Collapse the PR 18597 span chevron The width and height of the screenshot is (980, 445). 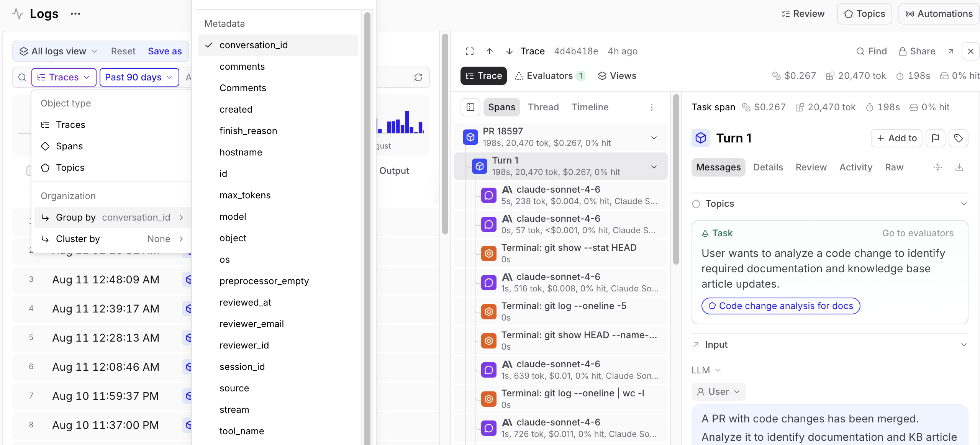point(654,138)
